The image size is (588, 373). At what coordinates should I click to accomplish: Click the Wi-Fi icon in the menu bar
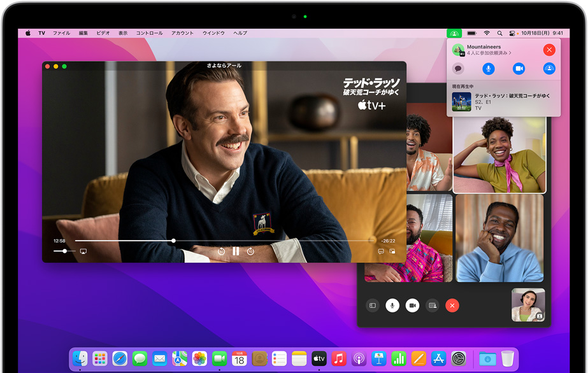tap(487, 32)
